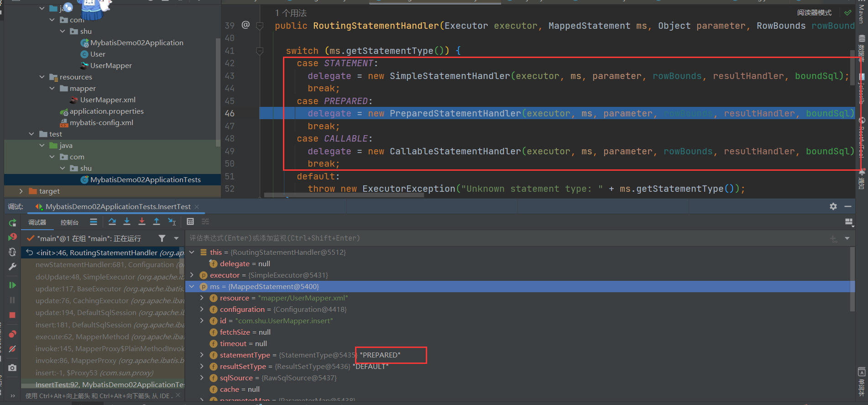View all breakpoints
The image size is (868, 405).
click(x=12, y=334)
